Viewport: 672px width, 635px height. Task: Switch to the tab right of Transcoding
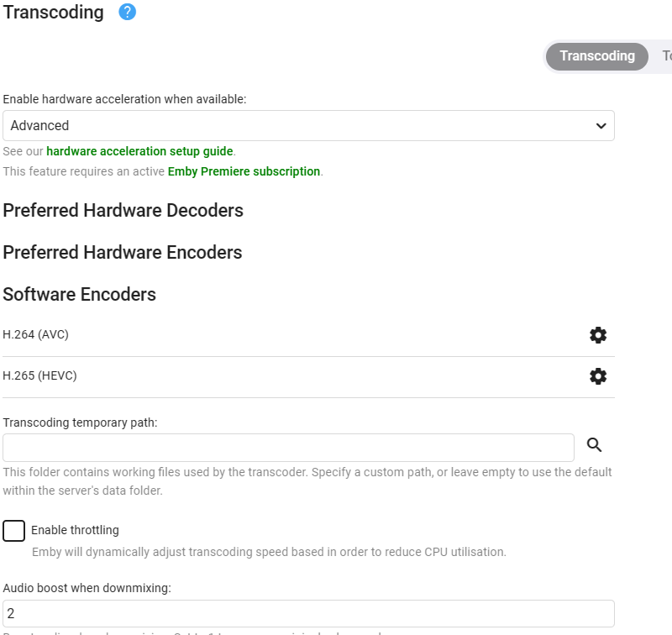click(x=666, y=56)
